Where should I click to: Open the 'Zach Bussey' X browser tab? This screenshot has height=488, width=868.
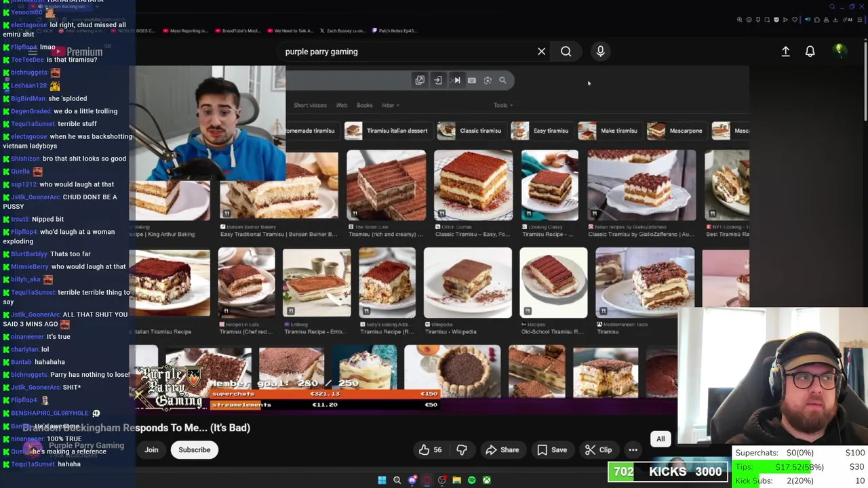(343, 30)
